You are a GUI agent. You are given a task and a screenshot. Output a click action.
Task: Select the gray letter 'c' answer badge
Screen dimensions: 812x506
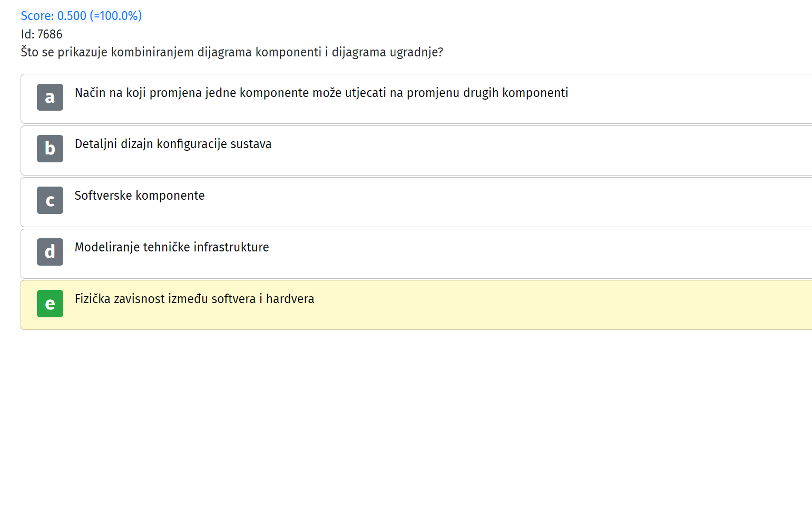50,200
